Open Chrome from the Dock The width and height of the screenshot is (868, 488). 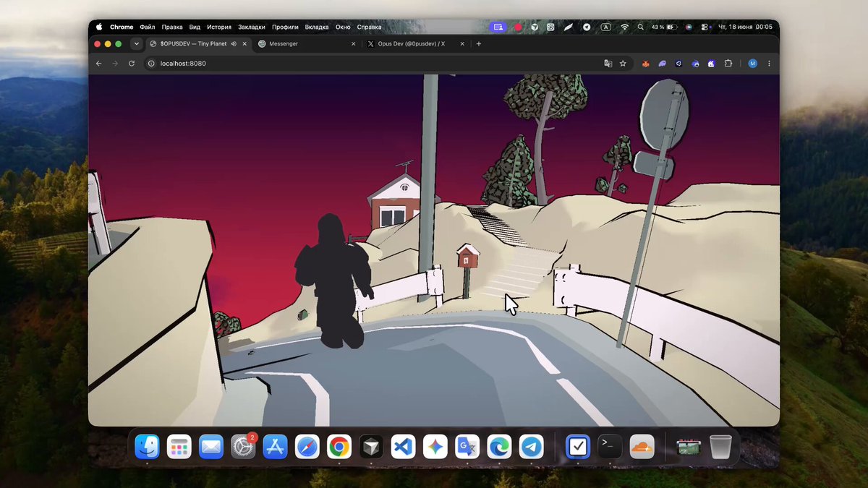click(x=339, y=447)
